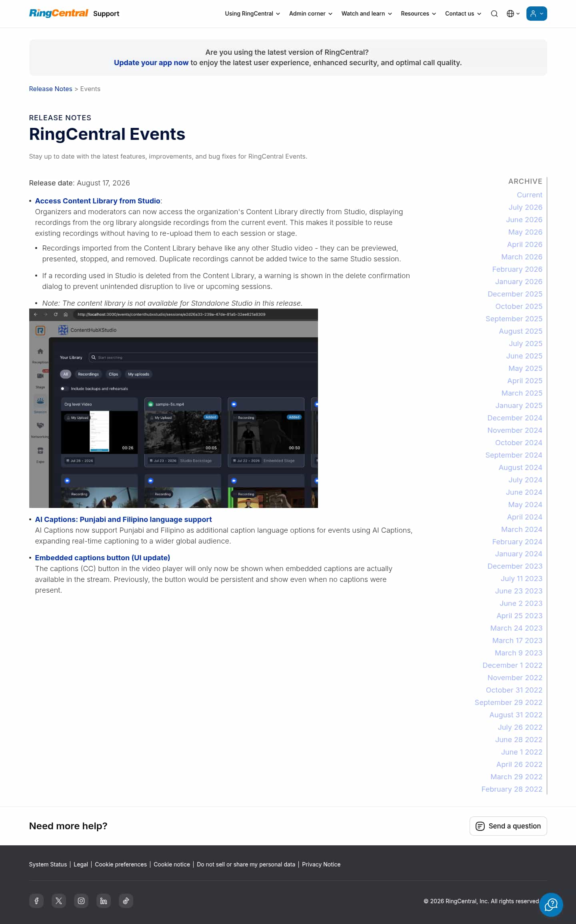Open the July 2026 archive link
The image size is (576, 924).
pyautogui.click(x=525, y=207)
